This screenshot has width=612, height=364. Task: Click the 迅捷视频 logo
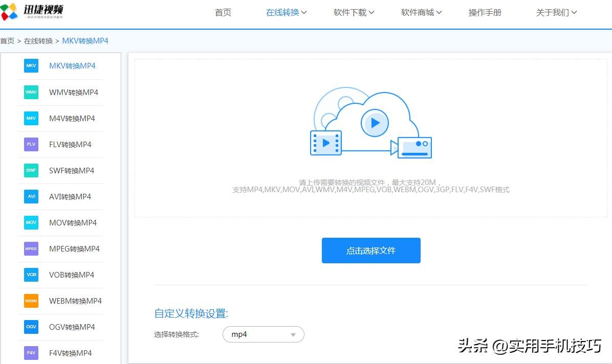pos(32,11)
